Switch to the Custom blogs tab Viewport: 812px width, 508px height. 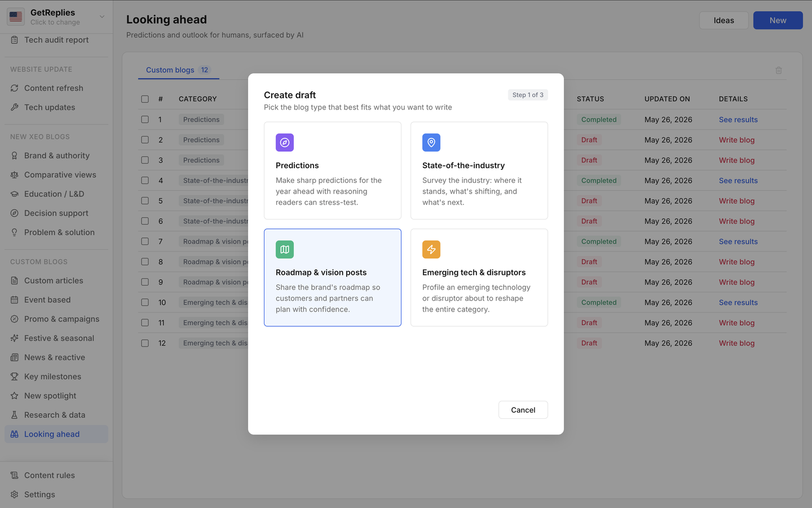point(178,70)
